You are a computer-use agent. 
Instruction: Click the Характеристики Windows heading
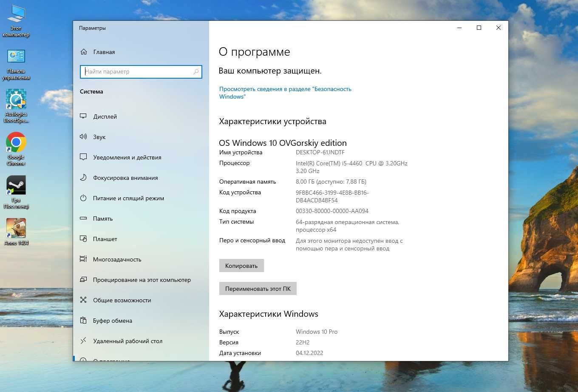click(269, 314)
